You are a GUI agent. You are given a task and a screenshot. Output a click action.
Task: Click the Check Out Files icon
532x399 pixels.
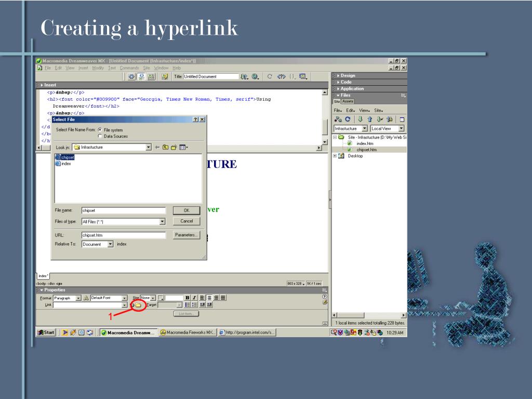380,119
